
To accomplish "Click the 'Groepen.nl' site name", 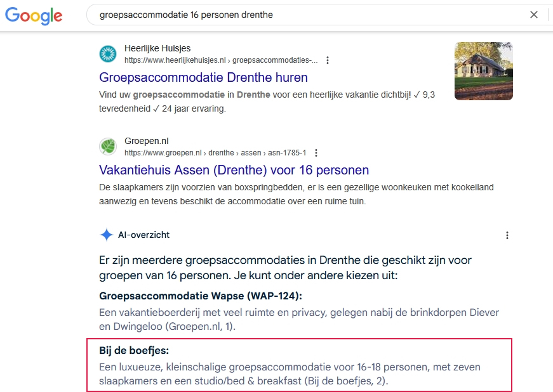I will click(147, 141).
